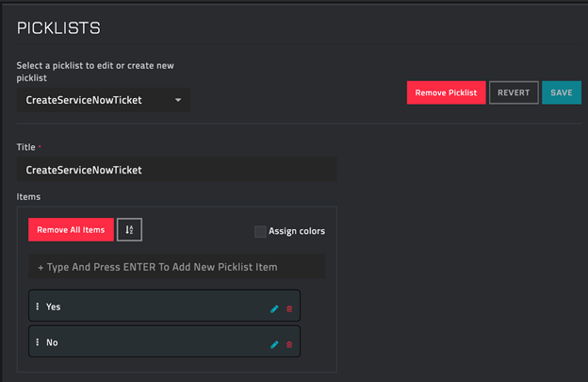The image size is (588, 382).
Task: Focus the Title input field
Action: pos(176,170)
